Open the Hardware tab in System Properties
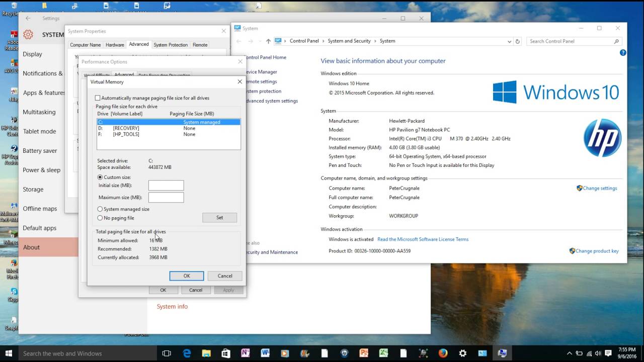Viewport: 644px width, 362px height. click(115, 45)
